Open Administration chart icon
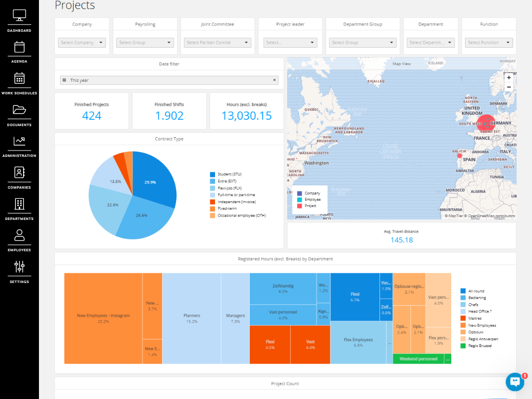 tap(19, 141)
